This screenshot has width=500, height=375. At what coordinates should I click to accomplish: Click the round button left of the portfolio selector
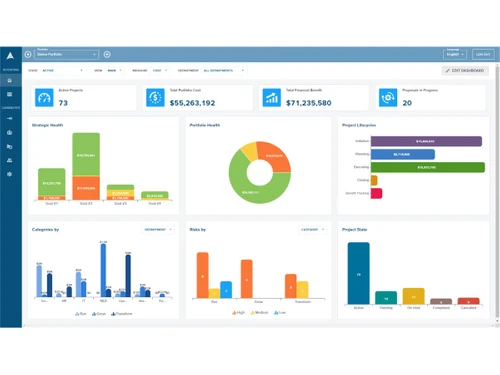[28, 54]
